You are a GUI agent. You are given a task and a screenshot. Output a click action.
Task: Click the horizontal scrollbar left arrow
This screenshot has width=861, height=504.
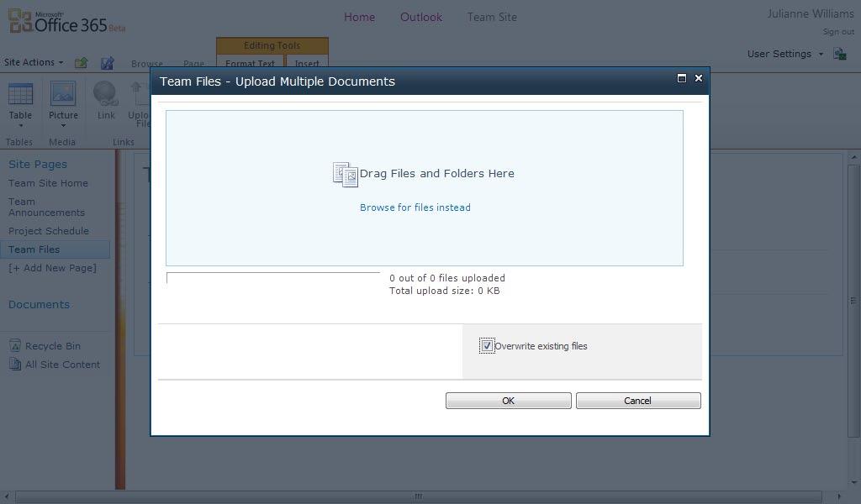coord(7,496)
